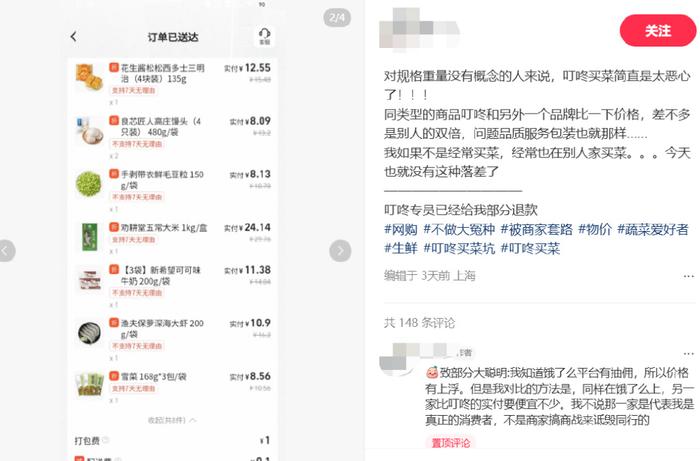Open the #蔬菜爱好者 hashtag
The width and height of the screenshot is (700, 461).
(653, 229)
